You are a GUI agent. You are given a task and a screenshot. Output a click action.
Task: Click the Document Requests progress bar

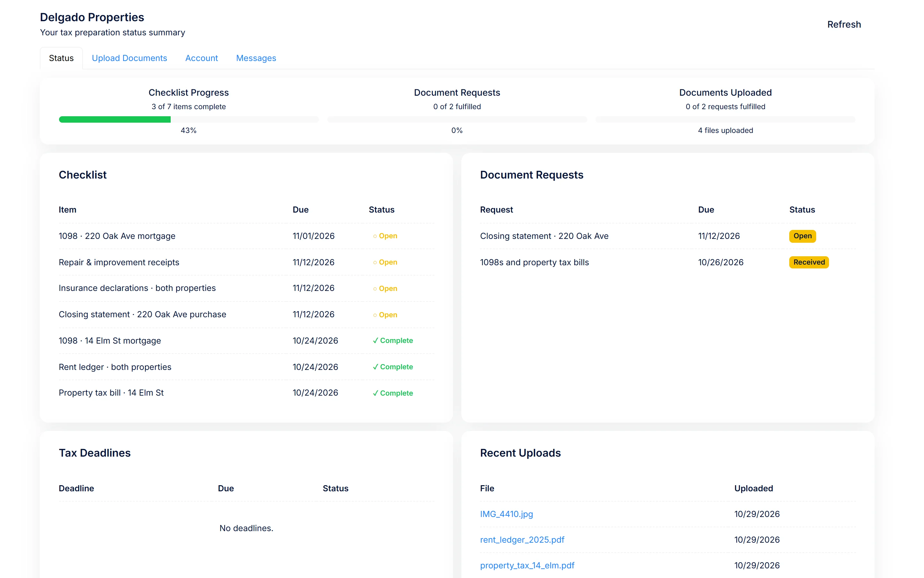tap(457, 120)
